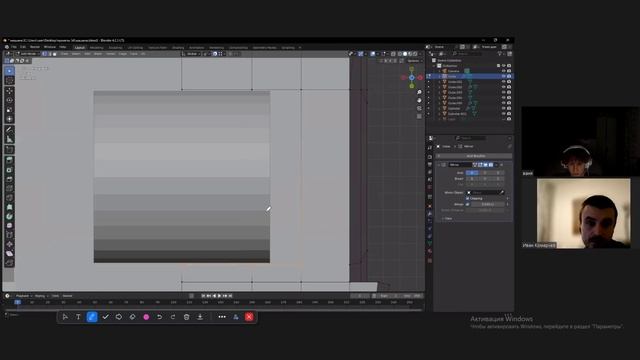Select the 3D Cursor tool
This screenshot has width=640, height=360.
pyautogui.click(x=9, y=80)
